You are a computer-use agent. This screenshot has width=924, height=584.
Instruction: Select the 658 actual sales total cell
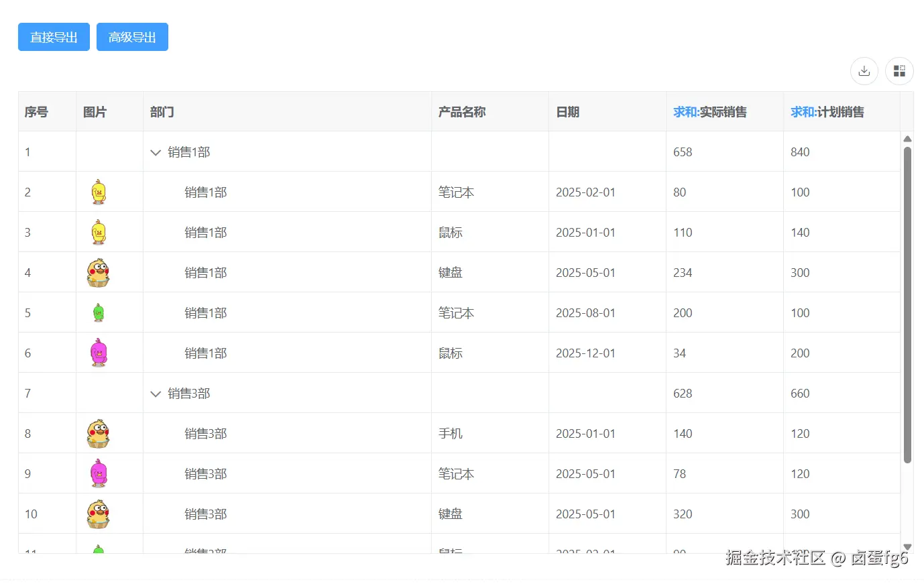[x=725, y=152]
